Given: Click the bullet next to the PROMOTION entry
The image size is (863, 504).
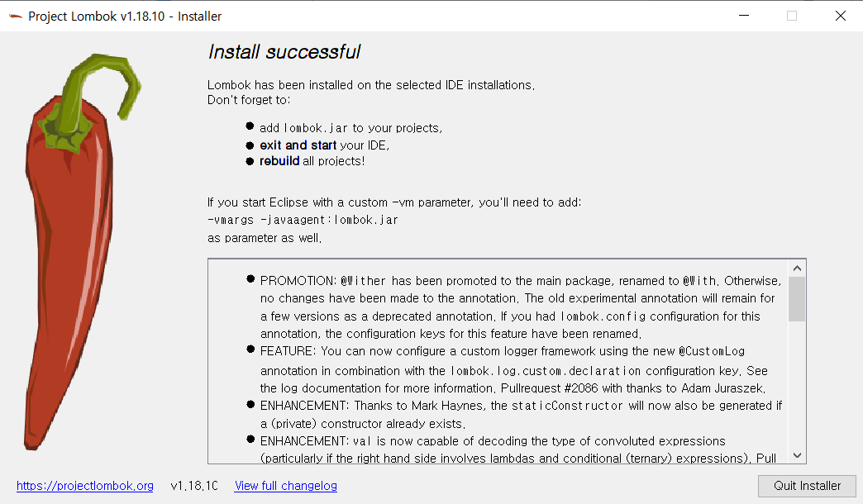Looking at the screenshot, I should coord(249,280).
